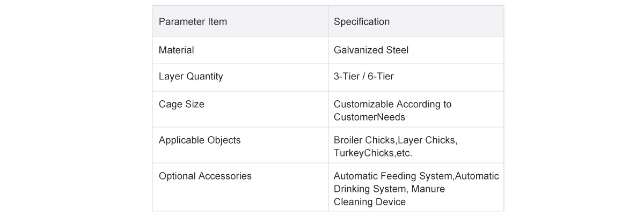Select the "Material" row label

pos(176,50)
